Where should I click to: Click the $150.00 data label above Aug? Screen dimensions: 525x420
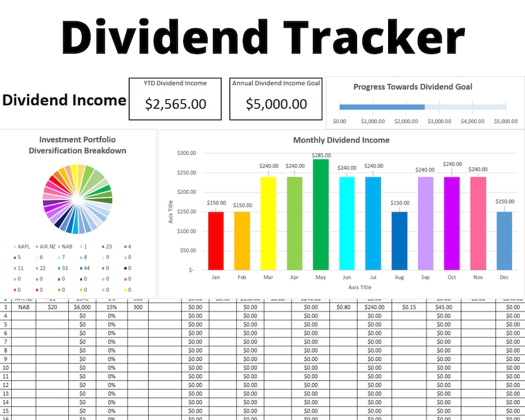[x=400, y=203]
